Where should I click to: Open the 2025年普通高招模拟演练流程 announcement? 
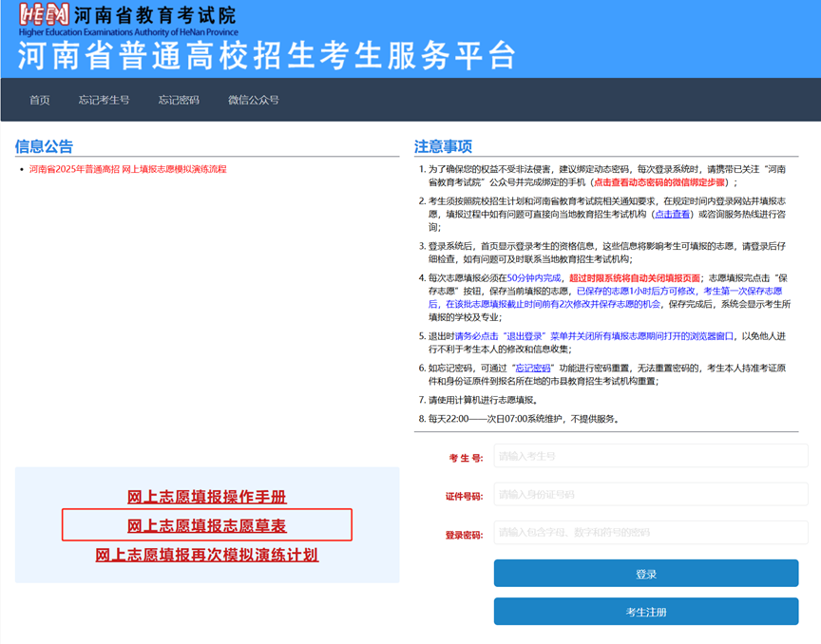[127, 169]
